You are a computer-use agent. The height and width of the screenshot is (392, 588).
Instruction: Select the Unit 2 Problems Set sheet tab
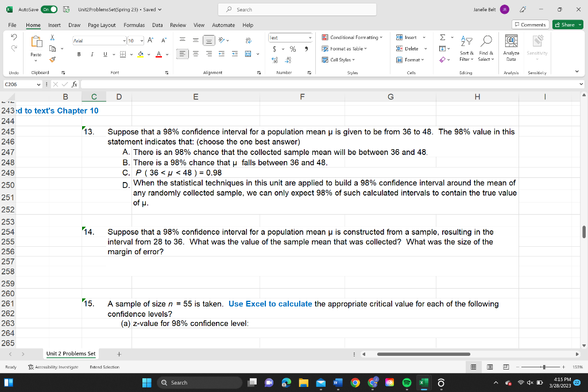(71, 354)
